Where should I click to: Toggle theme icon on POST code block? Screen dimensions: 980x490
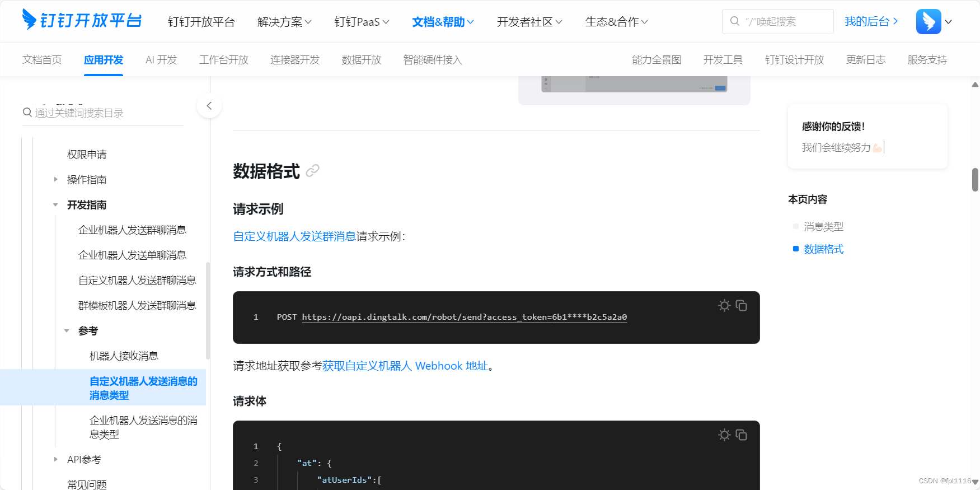pyautogui.click(x=724, y=305)
